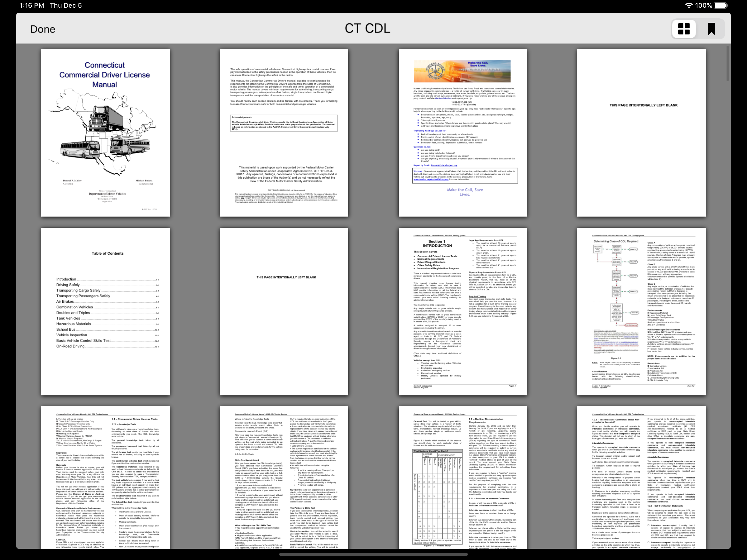The width and height of the screenshot is (747, 560).
Task: Click the CT CDL document title
Action: coord(367,28)
